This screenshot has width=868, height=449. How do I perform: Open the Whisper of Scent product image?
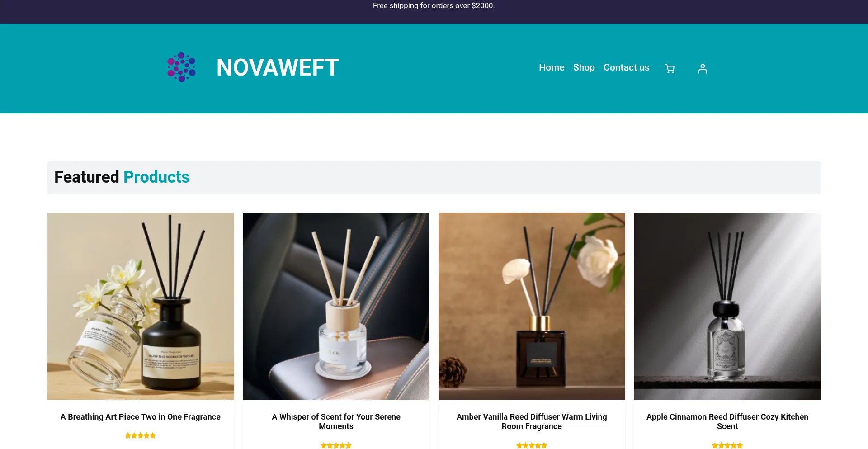[336, 306]
